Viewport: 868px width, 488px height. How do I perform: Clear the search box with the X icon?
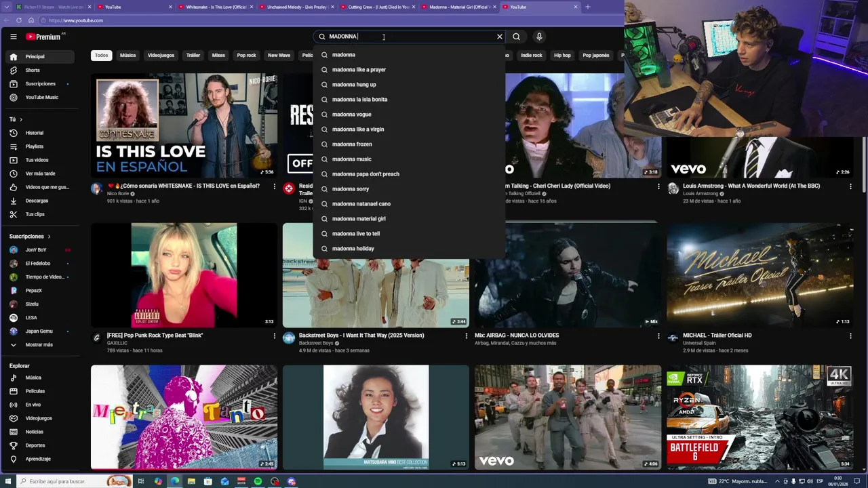(x=500, y=37)
